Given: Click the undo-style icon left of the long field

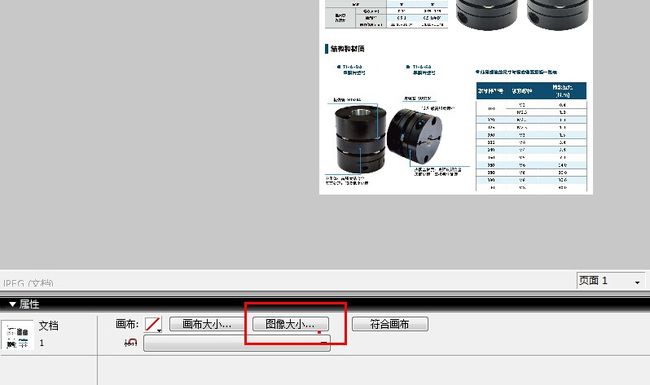Looking at the screenshot, I should tap(131, 342).
